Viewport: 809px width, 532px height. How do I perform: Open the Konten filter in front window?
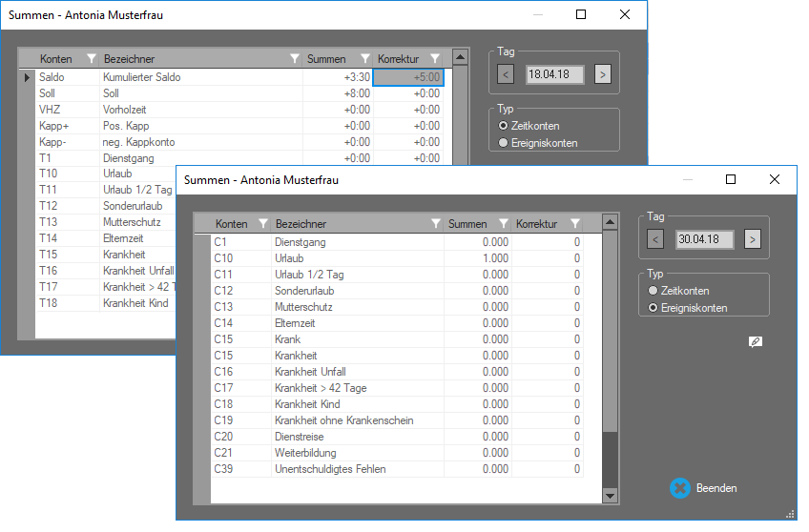click(259, 224)
